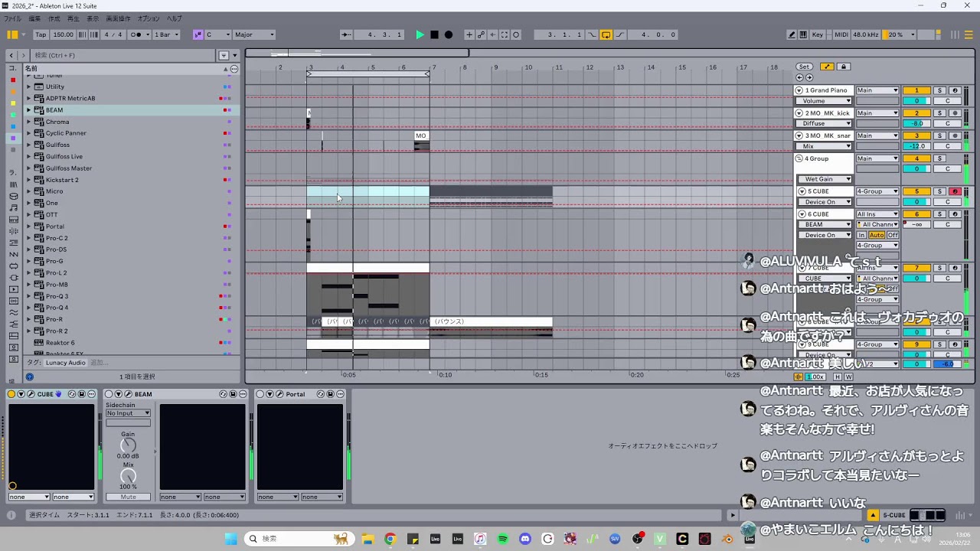
Task: Enable the Portal device activator
Action: 260,394
